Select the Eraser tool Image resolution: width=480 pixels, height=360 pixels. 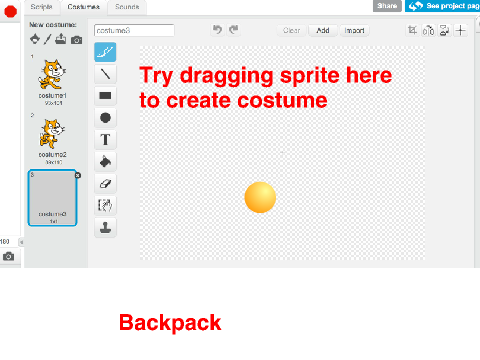tap(105, 184)
